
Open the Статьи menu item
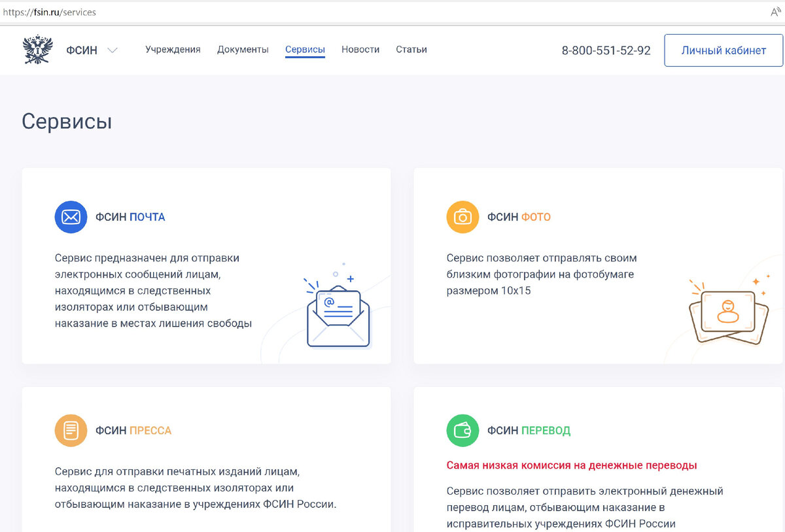point(411,50)
